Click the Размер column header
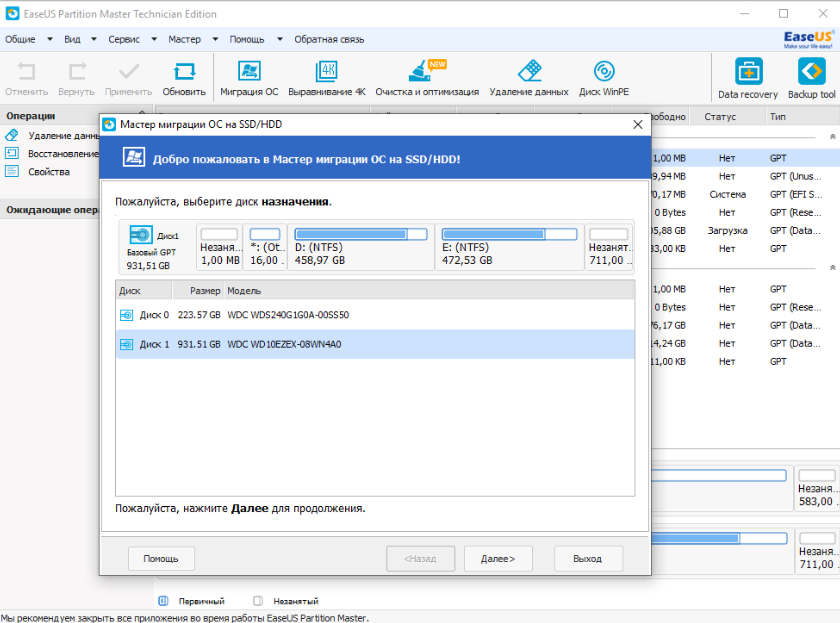The image size is (840, 623). pos(198,290)
